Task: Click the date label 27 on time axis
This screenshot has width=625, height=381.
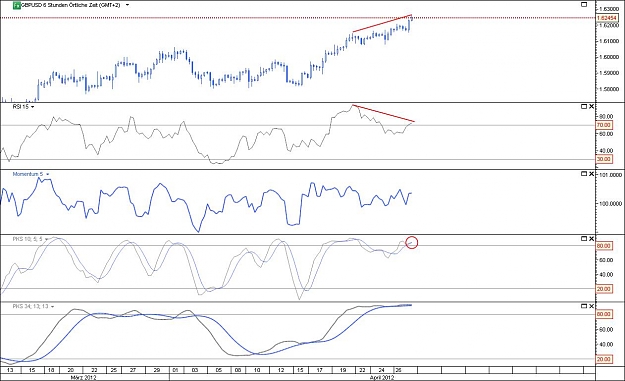Action: [x=133, y=370]
